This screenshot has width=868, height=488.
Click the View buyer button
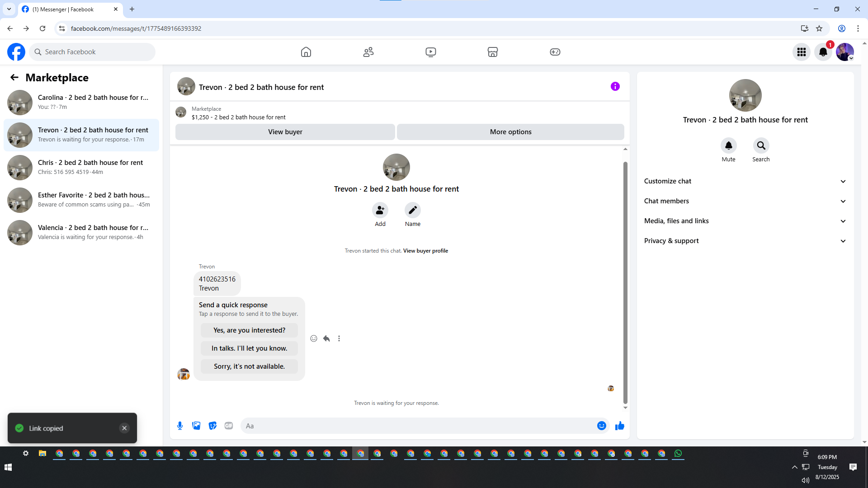tap(285, 132)
